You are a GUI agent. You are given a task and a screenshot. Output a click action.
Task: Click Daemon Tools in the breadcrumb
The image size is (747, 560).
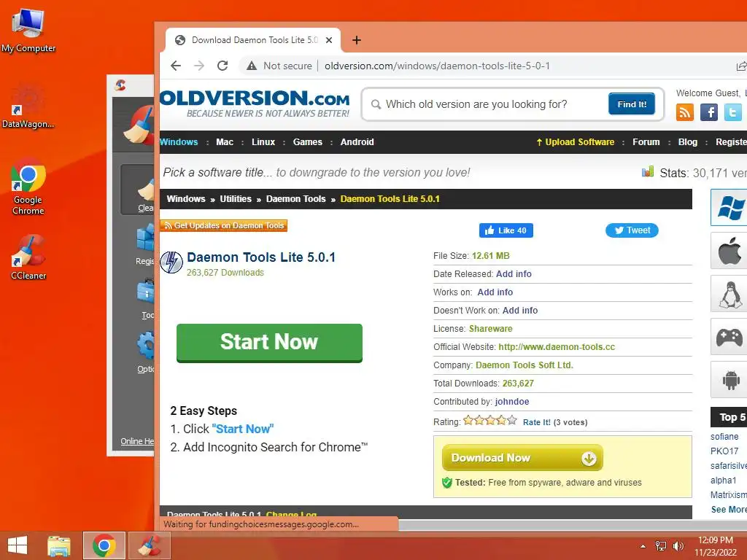point(296,199)
